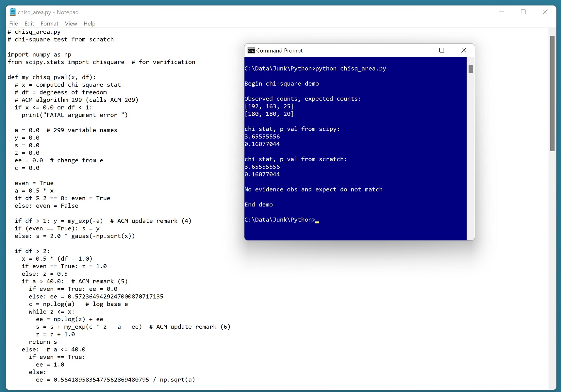Click the Command Prompt title bar text
Viewport: 561px width, 392px height.
click(x=279, y=51)
